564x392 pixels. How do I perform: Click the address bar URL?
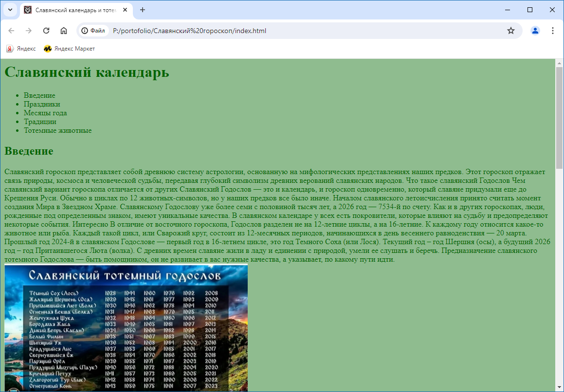[190, 31]
